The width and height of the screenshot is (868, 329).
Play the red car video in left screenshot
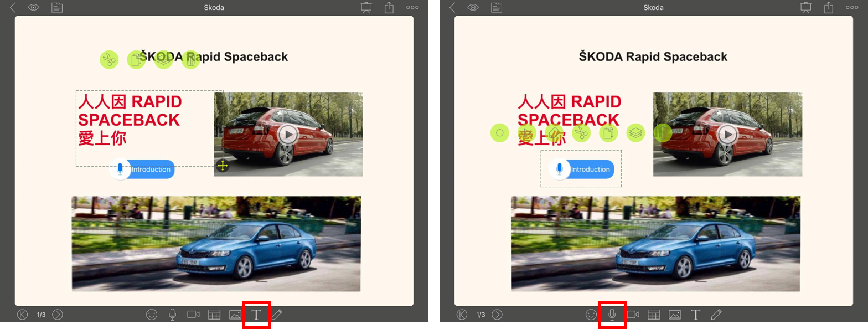[288, 134]
